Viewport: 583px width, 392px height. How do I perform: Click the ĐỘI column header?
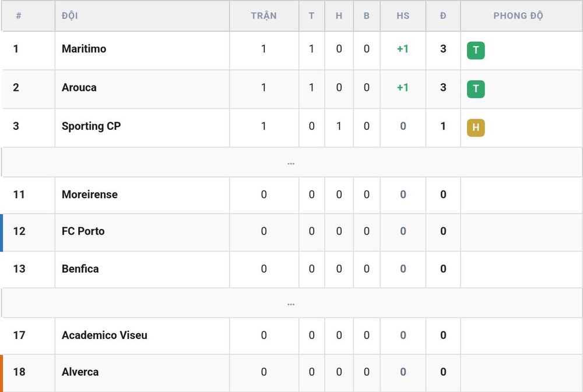coord(69,16)
